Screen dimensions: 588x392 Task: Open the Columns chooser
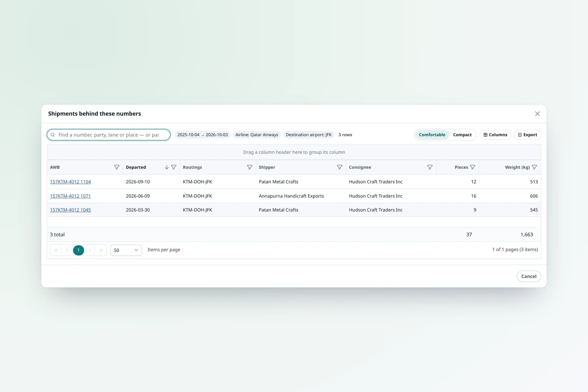tap(495, 135)
